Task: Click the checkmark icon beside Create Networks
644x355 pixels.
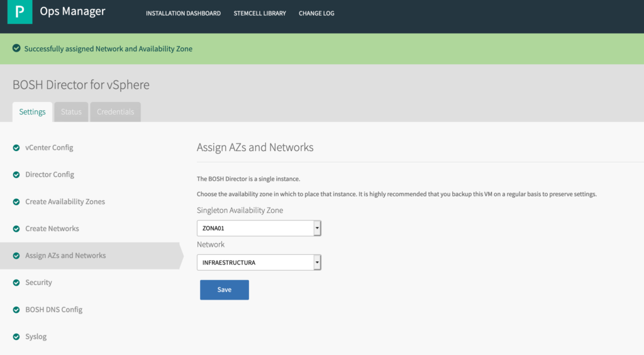Action: click(x=16, y=229)
